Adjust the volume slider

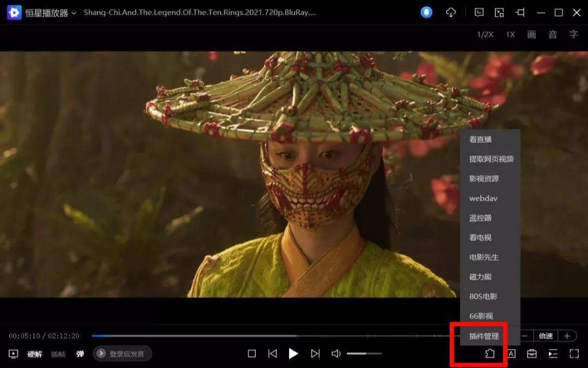tap(364, 353)
